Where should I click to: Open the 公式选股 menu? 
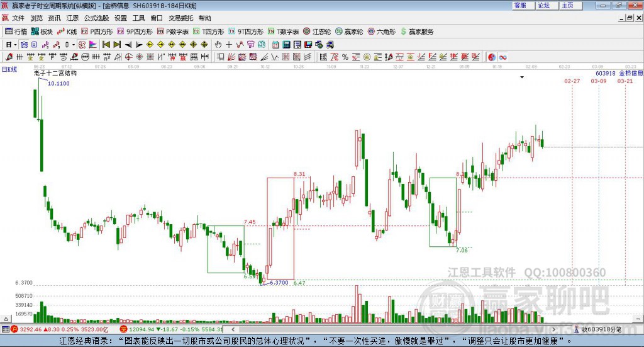click(96, 18)
